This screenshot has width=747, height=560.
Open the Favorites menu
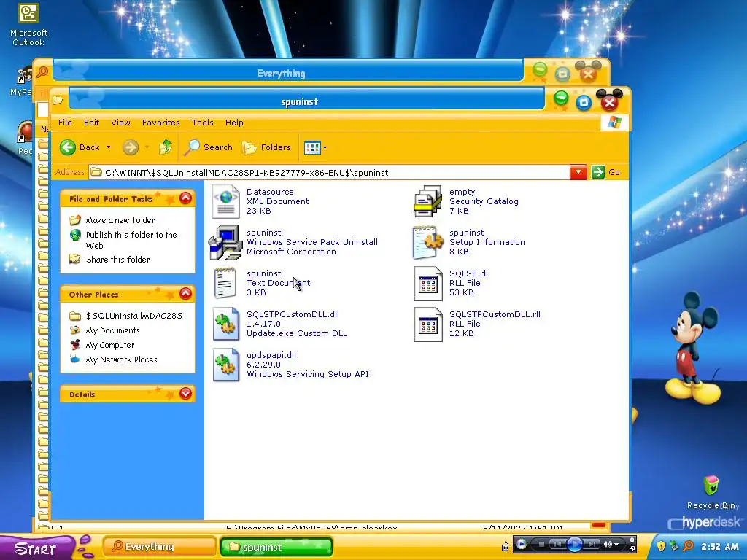coord(161,122)
